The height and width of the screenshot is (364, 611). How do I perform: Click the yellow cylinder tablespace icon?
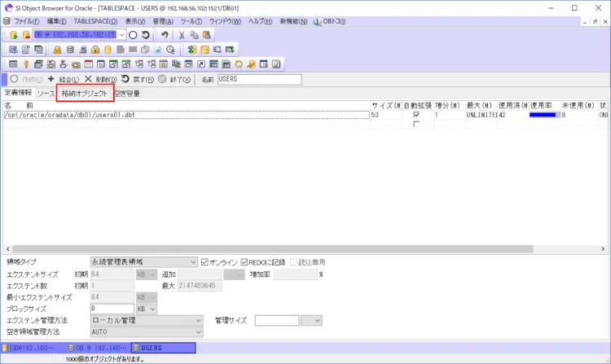coord(108,50)
